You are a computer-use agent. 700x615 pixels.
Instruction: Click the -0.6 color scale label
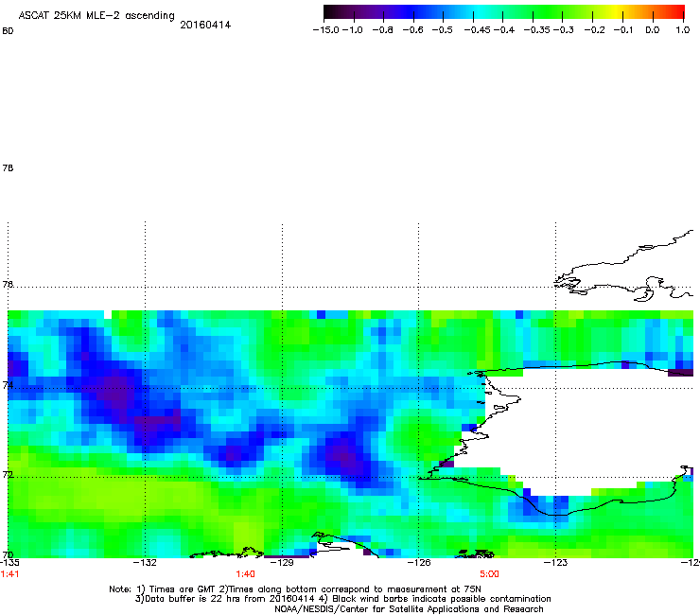click(412, 30)
